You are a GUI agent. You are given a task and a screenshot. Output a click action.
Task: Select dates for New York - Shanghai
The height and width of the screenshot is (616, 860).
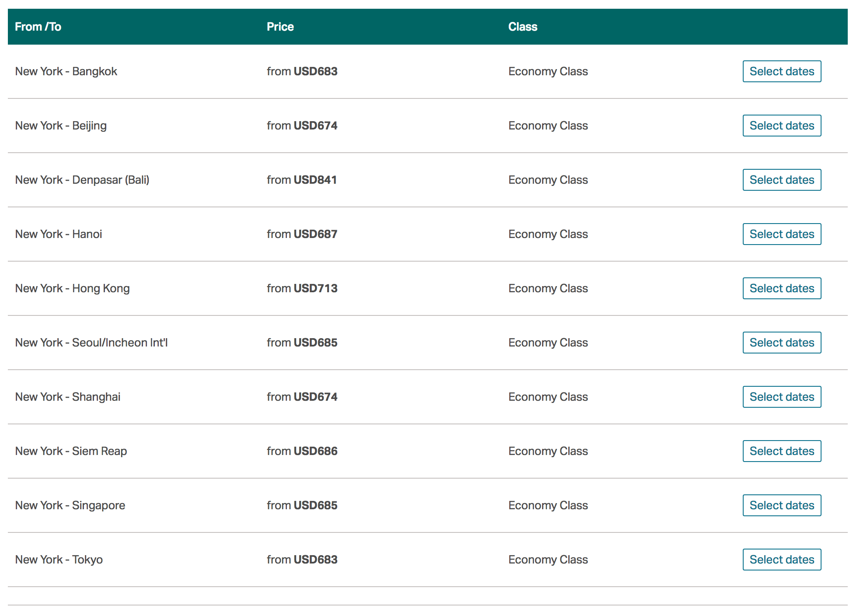[782, 397]
